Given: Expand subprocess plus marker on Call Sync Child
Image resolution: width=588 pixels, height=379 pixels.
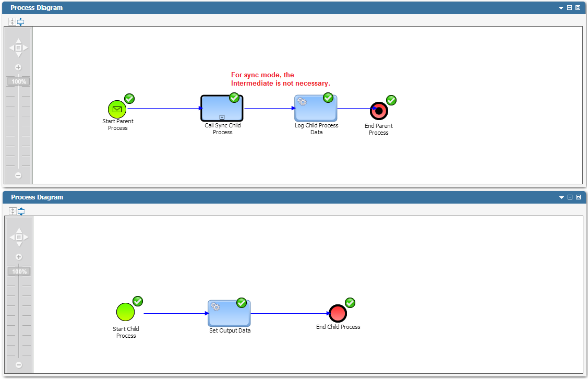Looking at the screenshot, I should point(222,117).
